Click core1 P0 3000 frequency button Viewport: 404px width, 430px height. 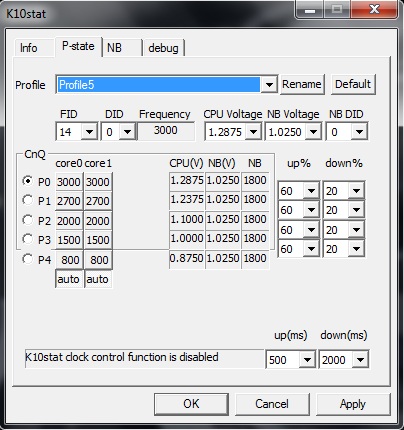click(x=98, y=182)
